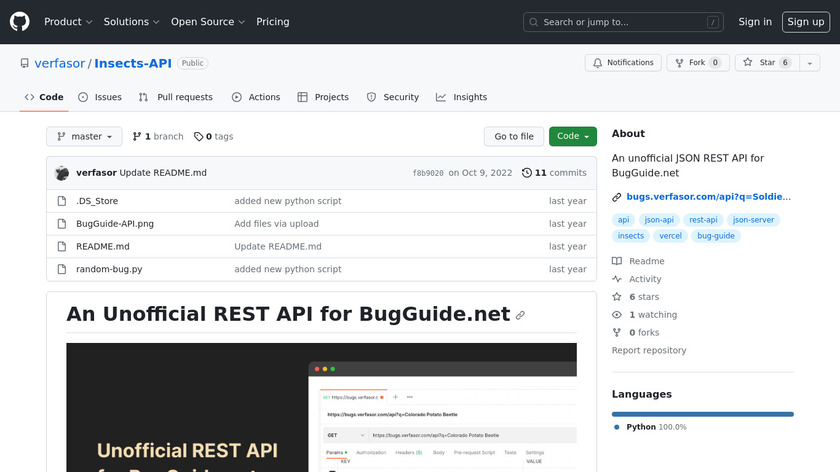Click the random-bug.py file icon
Screen dimensions: 840x472
pyautogui.click(x=62, y=269)
